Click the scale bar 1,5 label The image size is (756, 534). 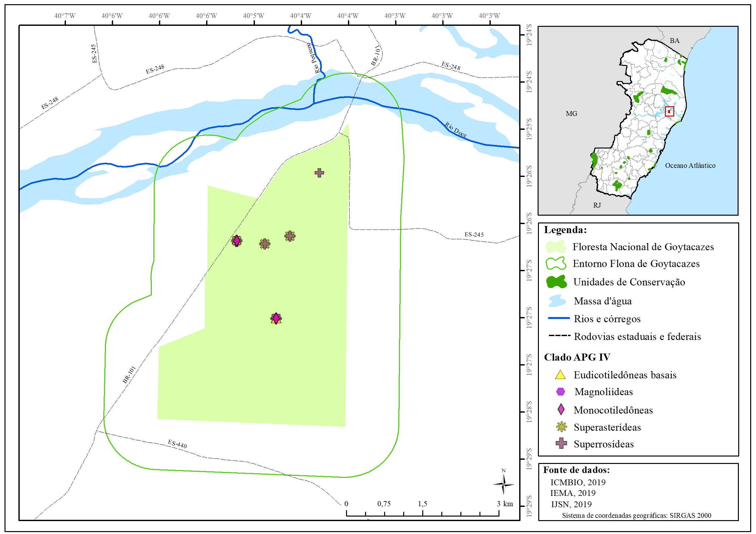tap(423, 504)
